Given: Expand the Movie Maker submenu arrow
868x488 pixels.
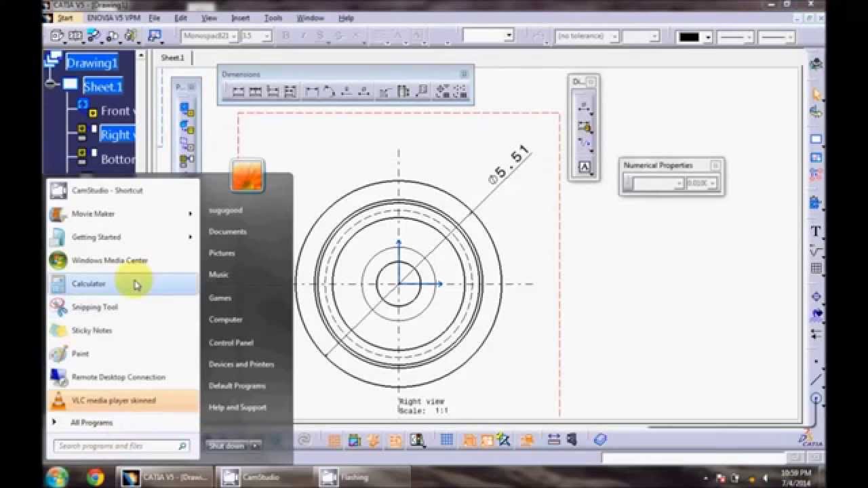Looking at the screenshot, I should (190, 213).
